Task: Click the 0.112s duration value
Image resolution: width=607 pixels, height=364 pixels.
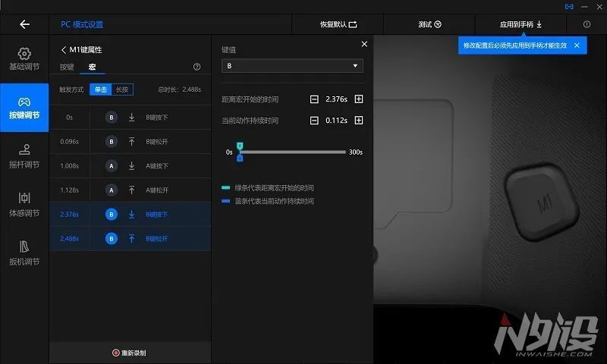Action: pyautogui.click(x=336, y=121)
